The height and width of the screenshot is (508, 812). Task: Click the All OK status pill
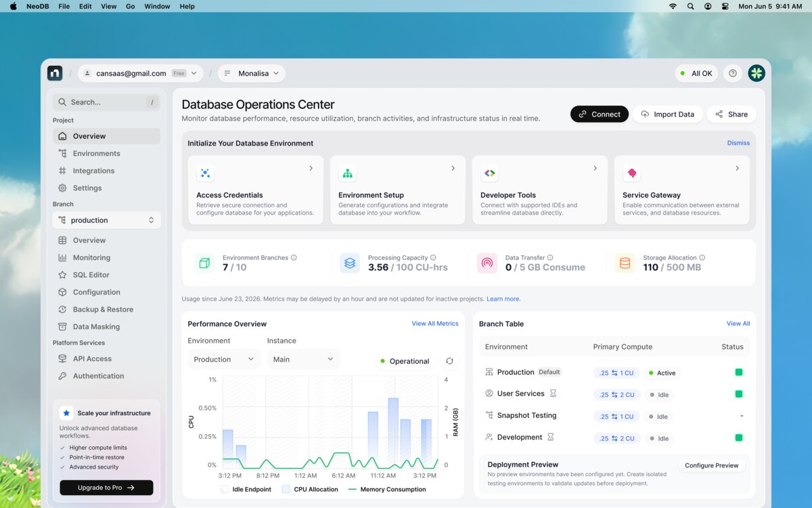pyautogui.click(x=696, y=73)
